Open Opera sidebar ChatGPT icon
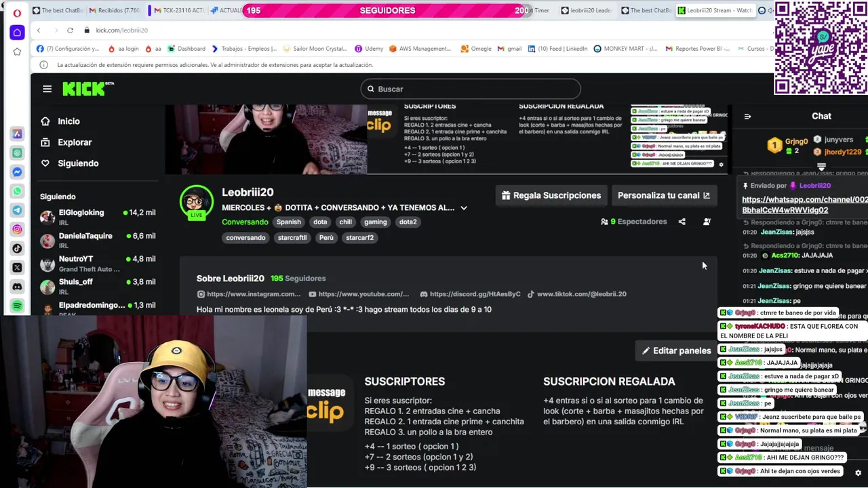The width and height of the screenshot is (868, 488). (x=18, y=153)
